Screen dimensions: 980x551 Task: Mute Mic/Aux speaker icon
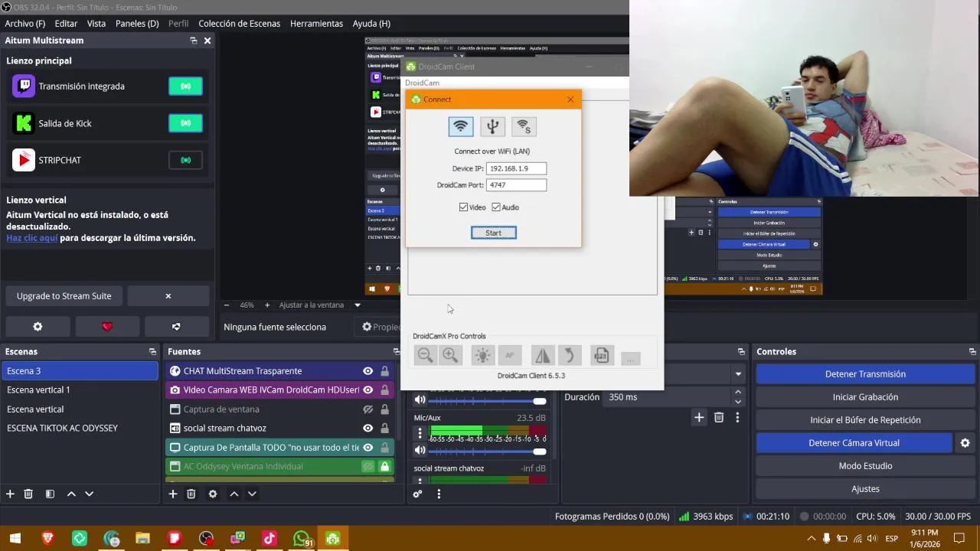pos(420,450)
